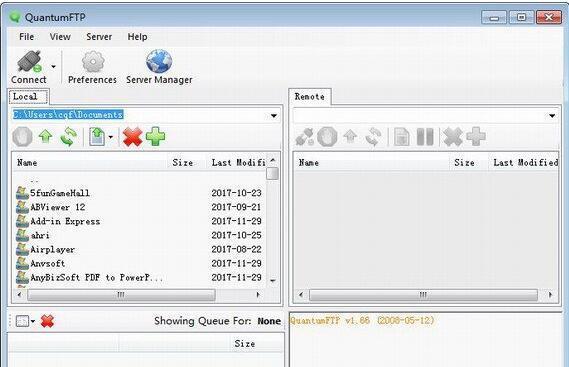Expand the remote path dropdown arrow
Image resolution: width=569 pixels, height=367 pixels.
coord(552,116)
